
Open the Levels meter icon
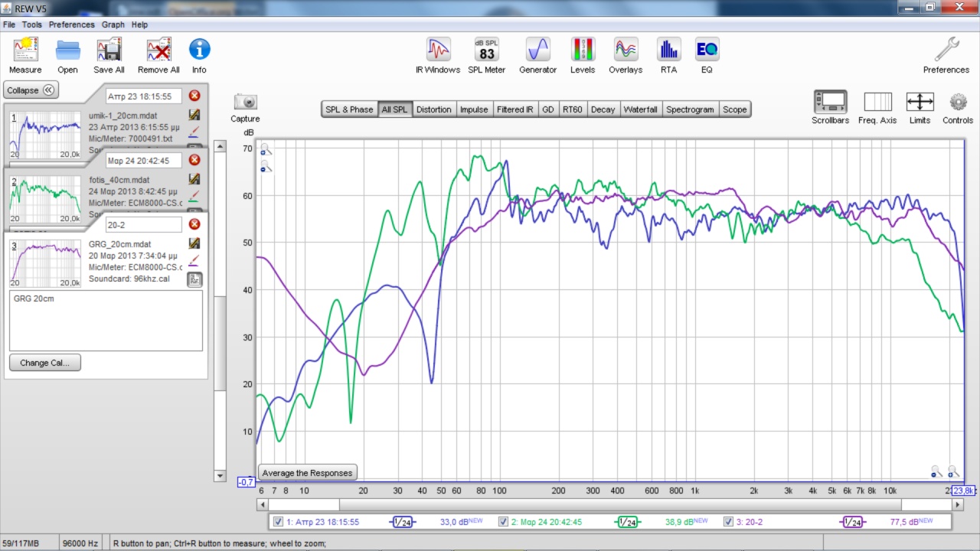coord(583,51)
